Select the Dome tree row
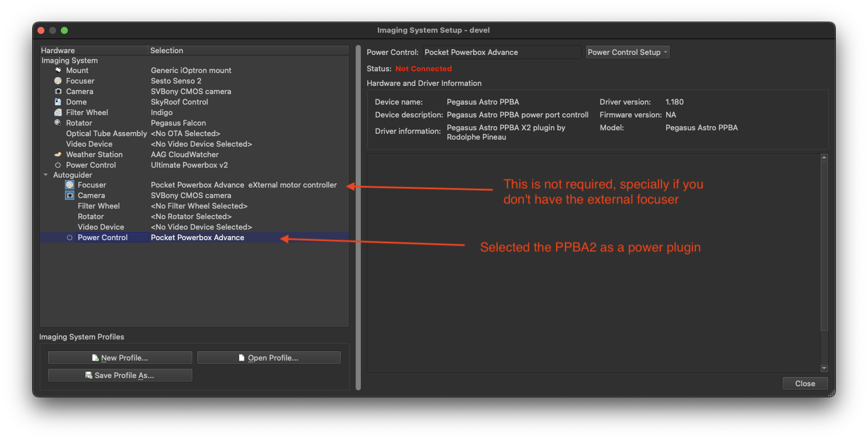Viewport: 868px width, 440px height. click(x=194, y=102)
